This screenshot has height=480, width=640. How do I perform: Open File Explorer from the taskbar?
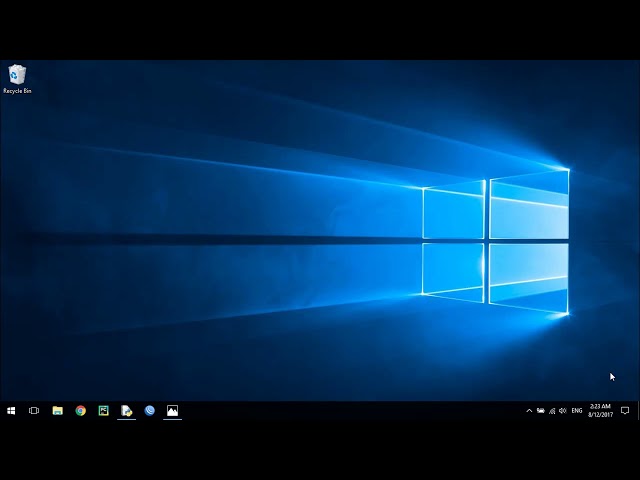pyautogui.click(x=58, y=411)
